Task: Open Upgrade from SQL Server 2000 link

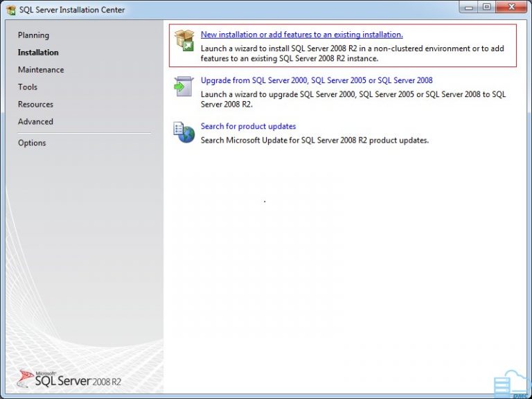Action: tap(317, 80)
